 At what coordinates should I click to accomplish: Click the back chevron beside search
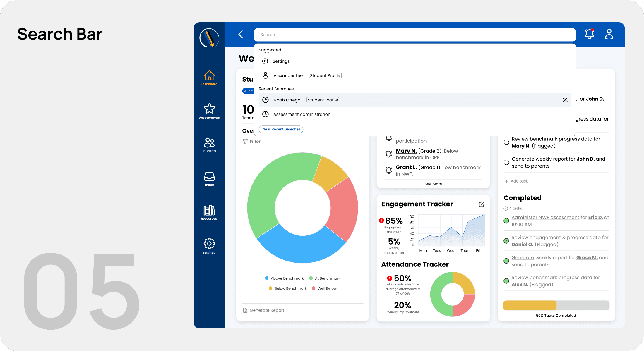click(241, 34)
